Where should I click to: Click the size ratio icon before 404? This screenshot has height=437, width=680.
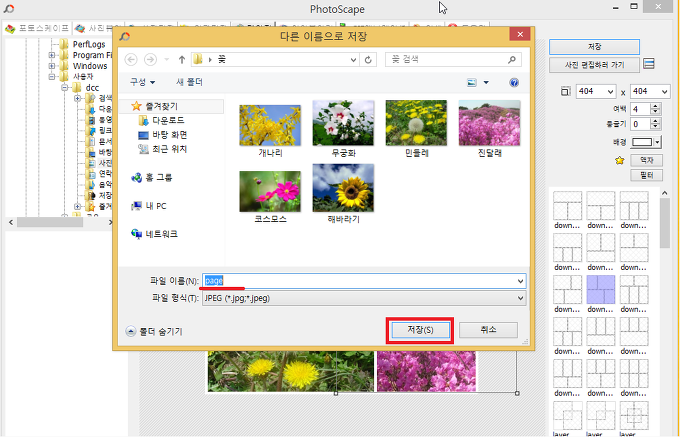[x=566, y=91]
